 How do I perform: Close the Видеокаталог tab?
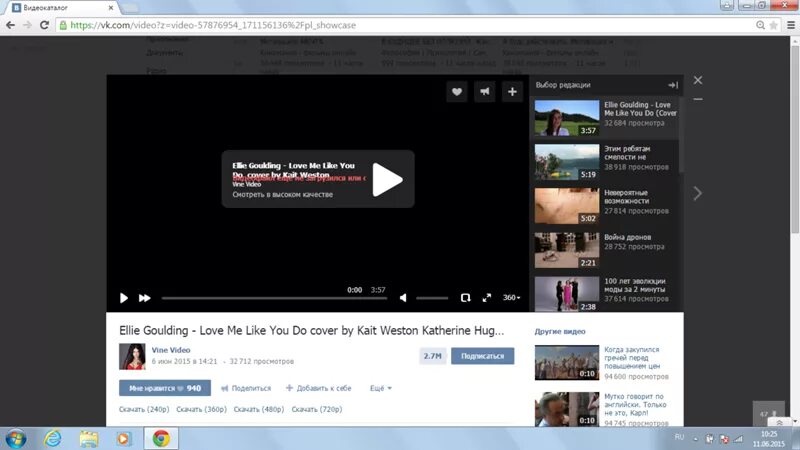pos(111,8)
